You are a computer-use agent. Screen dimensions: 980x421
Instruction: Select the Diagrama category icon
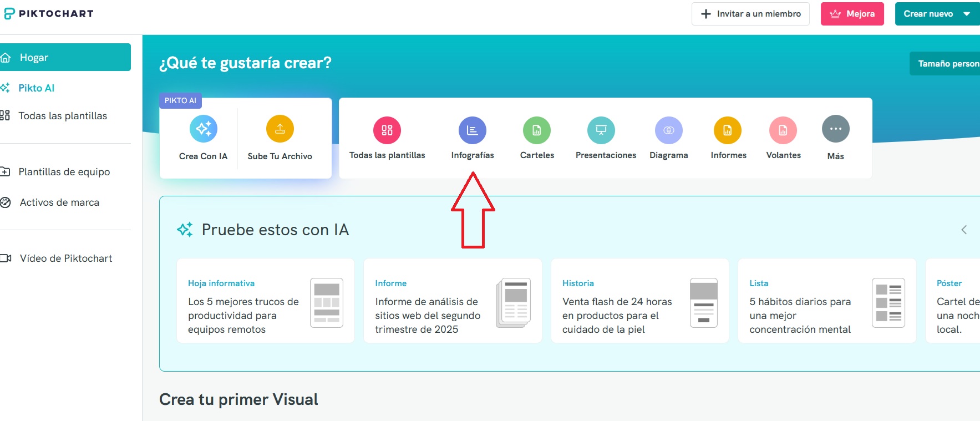point(669,130)
